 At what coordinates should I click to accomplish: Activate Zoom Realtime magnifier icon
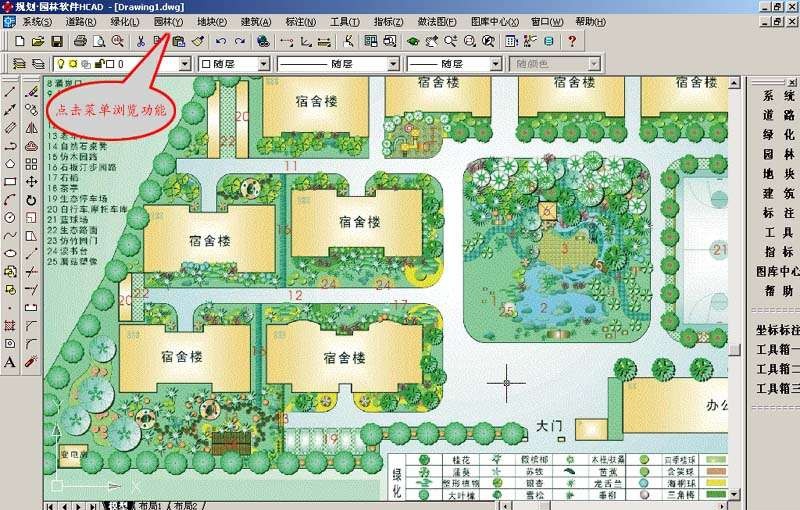[450, 41]
